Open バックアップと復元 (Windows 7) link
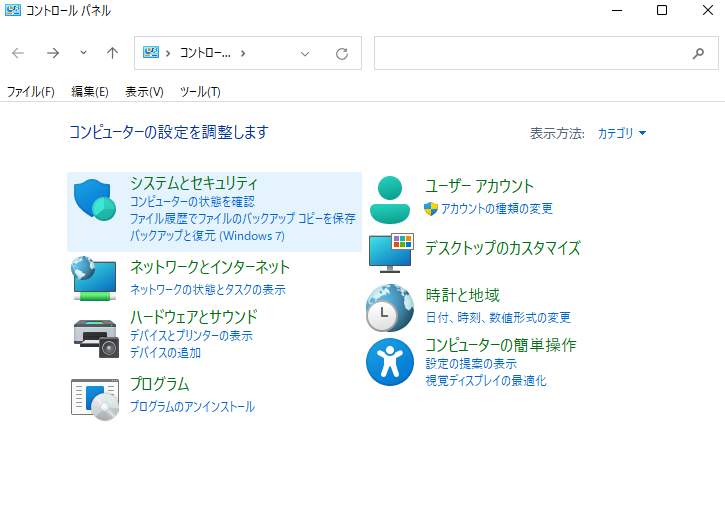Viewport: 725px width, 523px height. [207, 236]
